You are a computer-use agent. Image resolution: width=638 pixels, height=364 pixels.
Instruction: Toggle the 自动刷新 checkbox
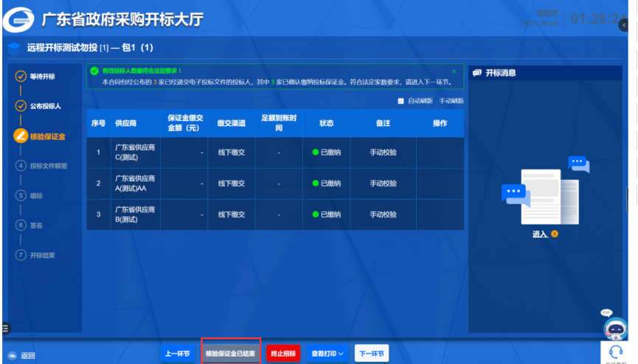coord(401,100)
